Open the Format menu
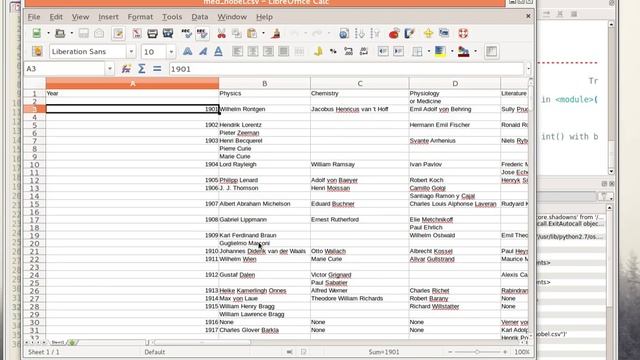This screenshot has height=360, width=640. 140,17
